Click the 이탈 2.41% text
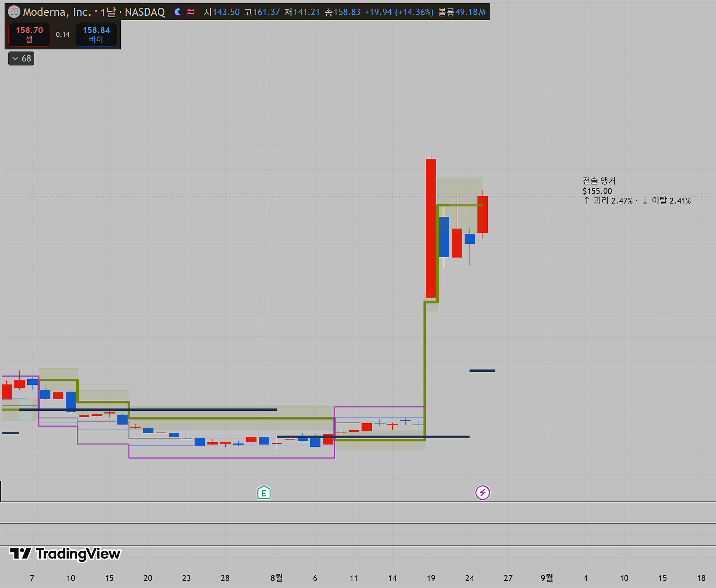Image resolution: width=716 pixels, height=588 pixels. 671,201
